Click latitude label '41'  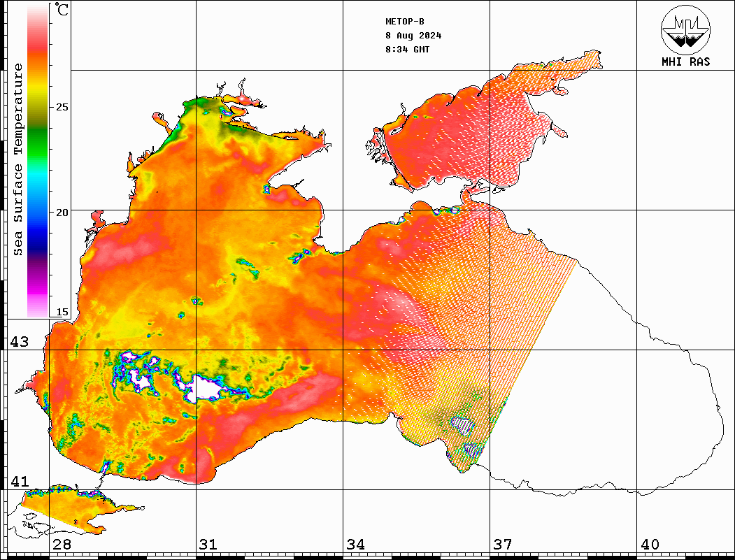click(x=20, y=482)
